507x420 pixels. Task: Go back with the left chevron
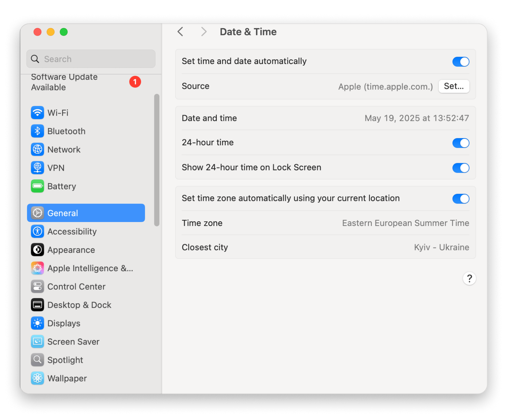click(180, 32)
